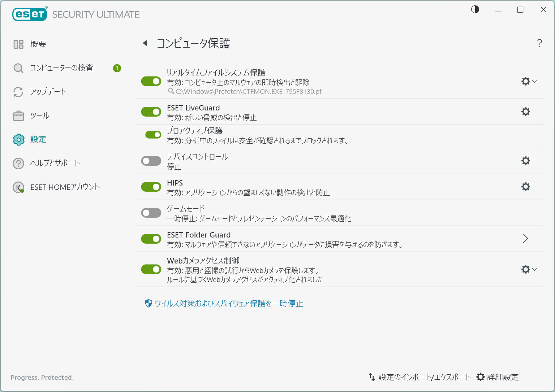Click the gear icon next to 詳細設定
The image size is (555, 392).
[481, 377]
